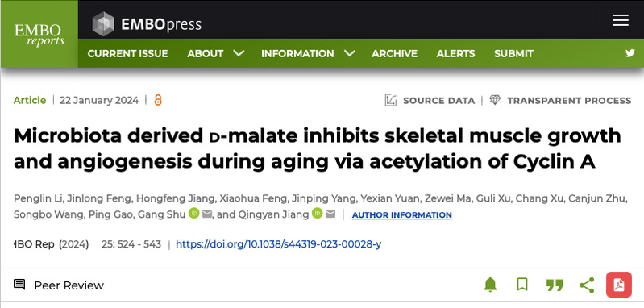This screenshot has width=644, height=308.
Task: Download the PDF using red icon
Action: pos(618,285)
